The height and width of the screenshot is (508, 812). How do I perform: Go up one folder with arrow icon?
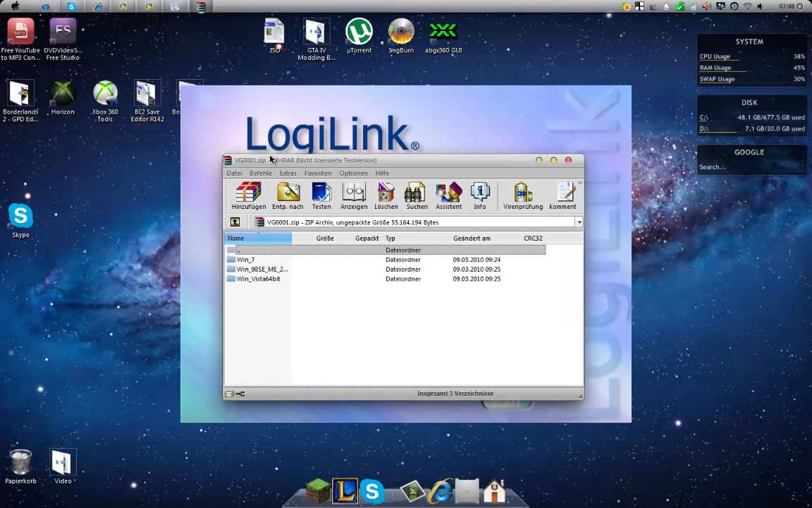tap(235, 222)
